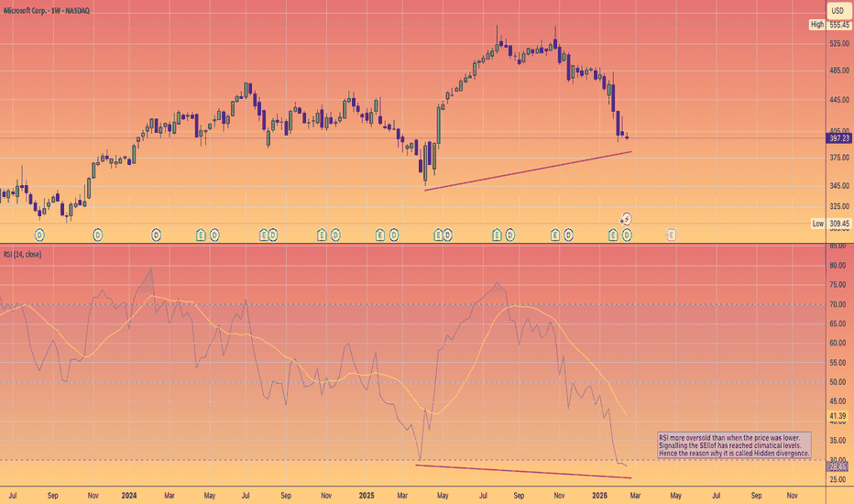This screenshot has width=854, height=504.
Task: Click the RSI moving average label 41.39
Action: (838, 416)
